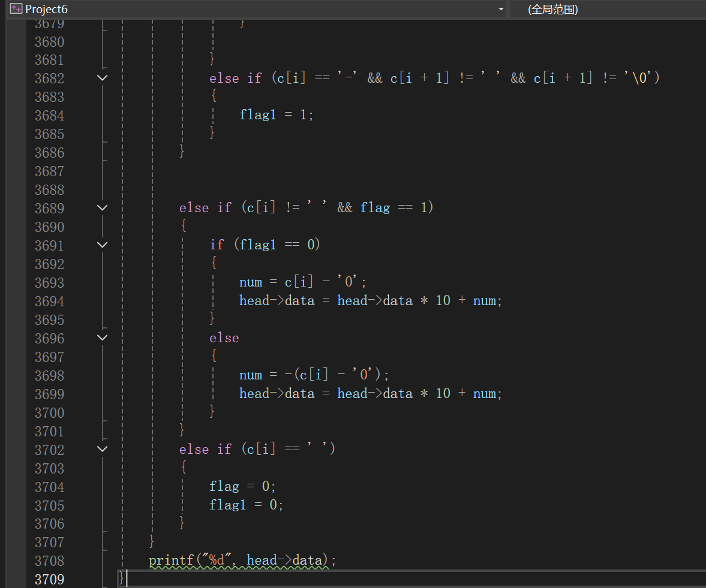706x588 pixels.
Task: Click the line "num = -(c[i] - '0');"
Action: click(x=314, y=375)
